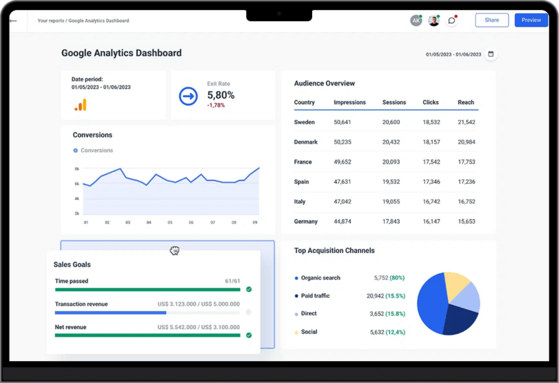This screenshot has height=383, width=559.
Task: Sort table by Impressions column header
Action: click(350, 102)
